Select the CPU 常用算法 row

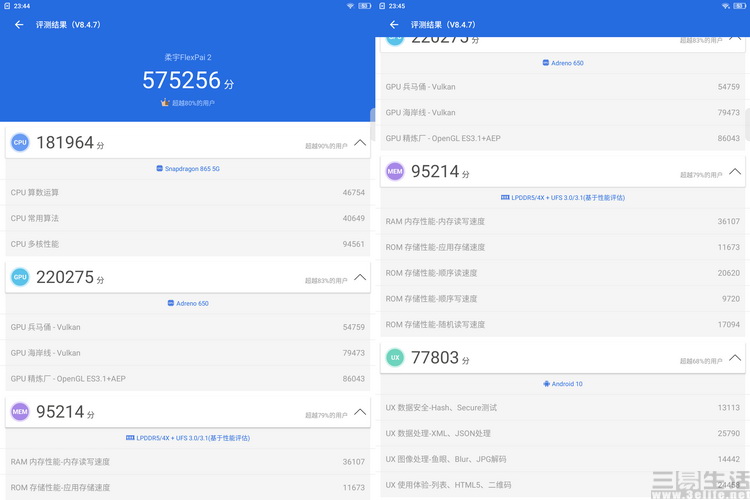[x=188, y=218]
